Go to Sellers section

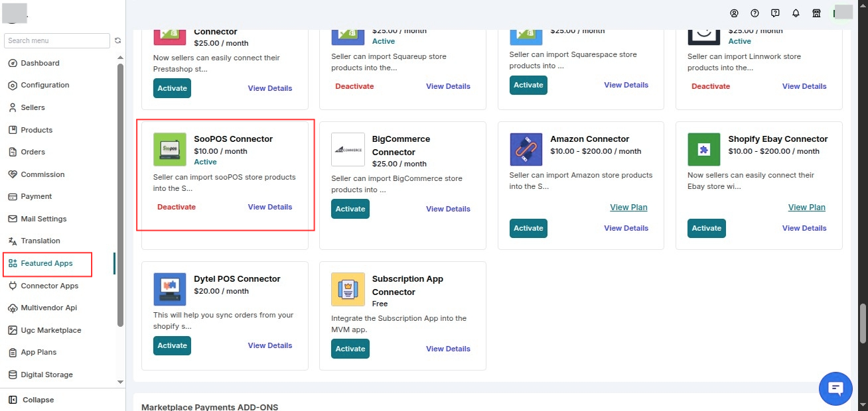click(x=33, y=107)
